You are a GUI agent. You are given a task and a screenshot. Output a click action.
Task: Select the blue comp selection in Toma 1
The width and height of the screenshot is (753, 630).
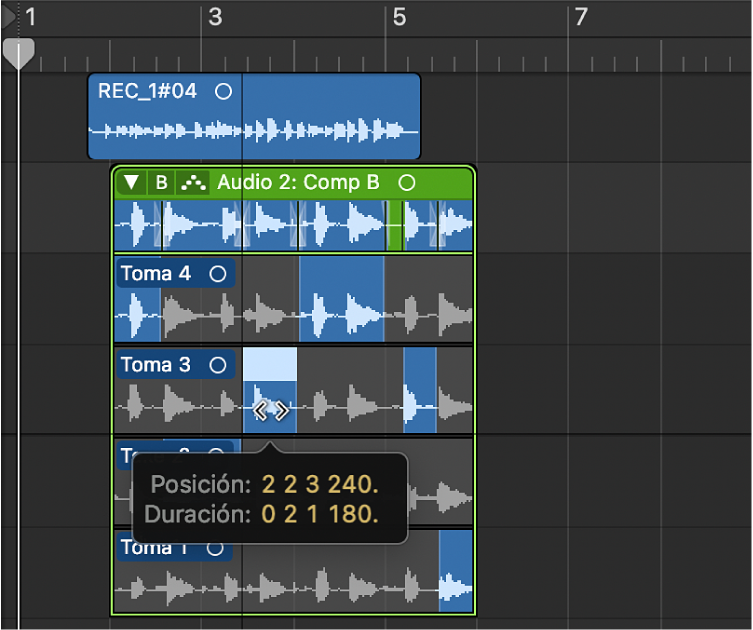[456, 570]
